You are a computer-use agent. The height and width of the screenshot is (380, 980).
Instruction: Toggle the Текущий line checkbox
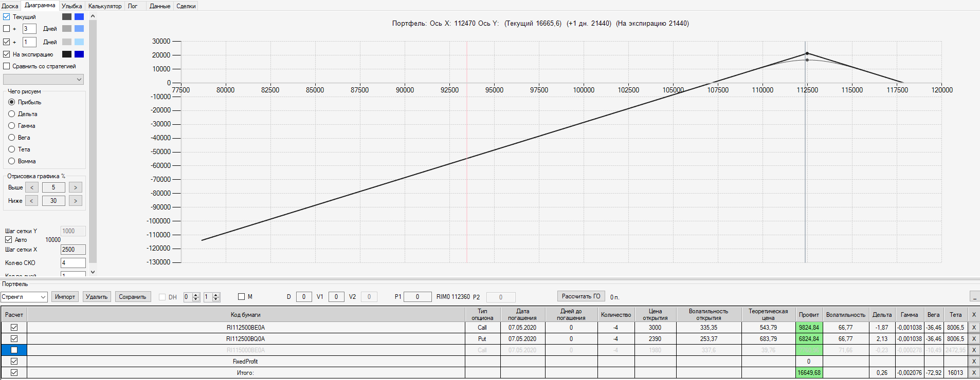(7, 17)
